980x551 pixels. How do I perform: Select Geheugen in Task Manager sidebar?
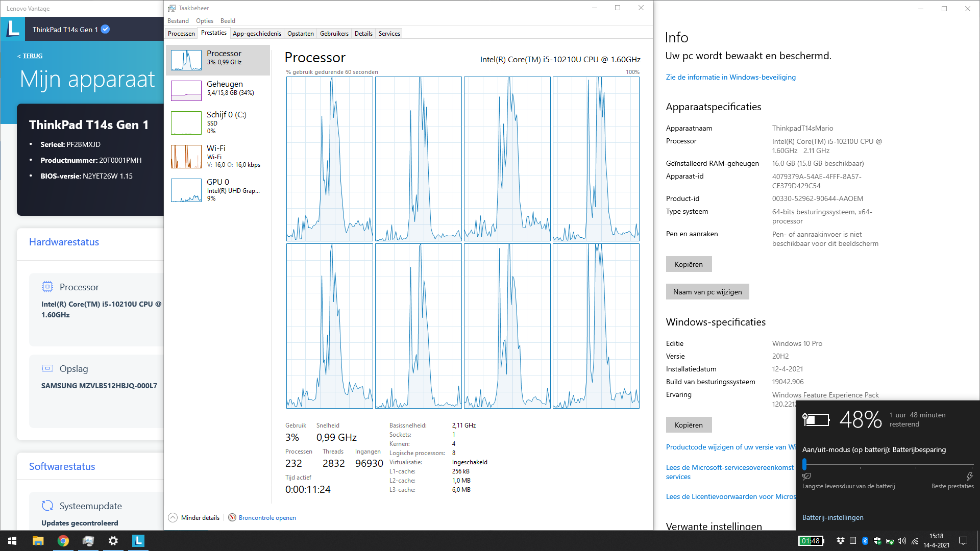(218, 90)
